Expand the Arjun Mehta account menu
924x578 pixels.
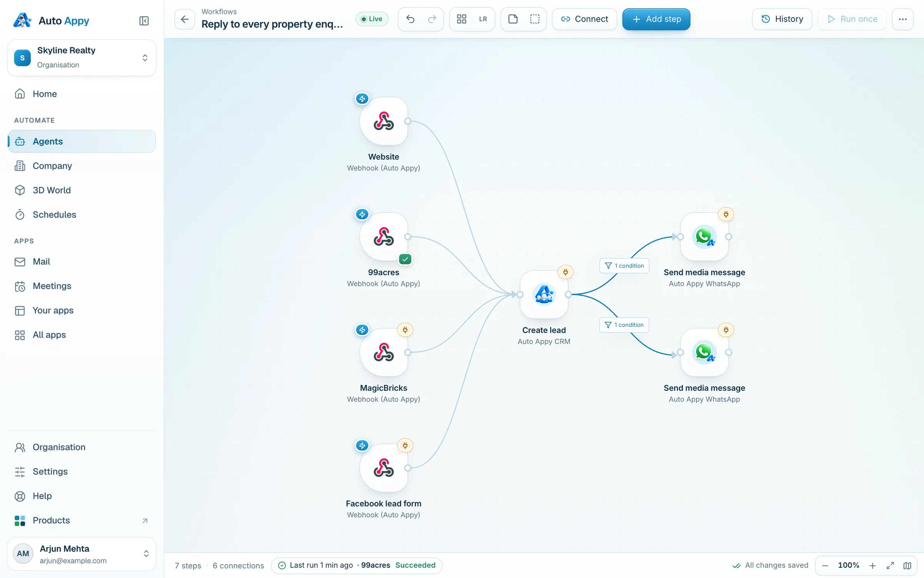82,554
